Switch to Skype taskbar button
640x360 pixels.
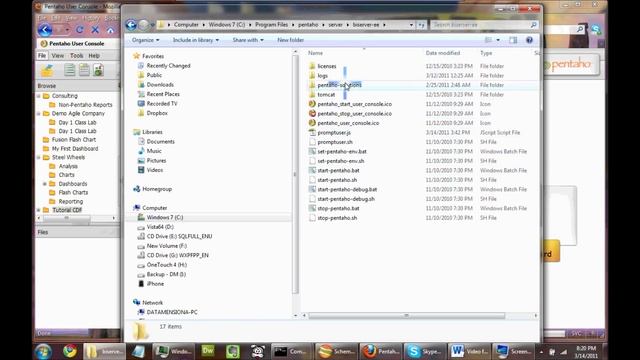(423, 351)
